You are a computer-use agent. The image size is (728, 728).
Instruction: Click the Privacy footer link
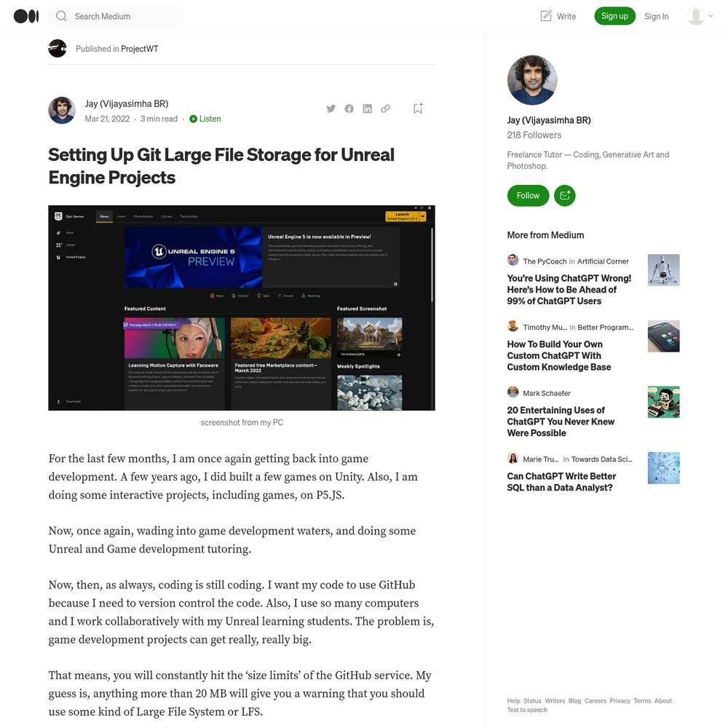click(620, 700)
